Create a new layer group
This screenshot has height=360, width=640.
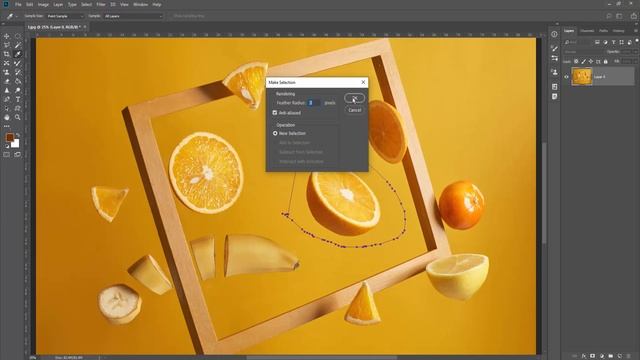click(x=611, y=356)
